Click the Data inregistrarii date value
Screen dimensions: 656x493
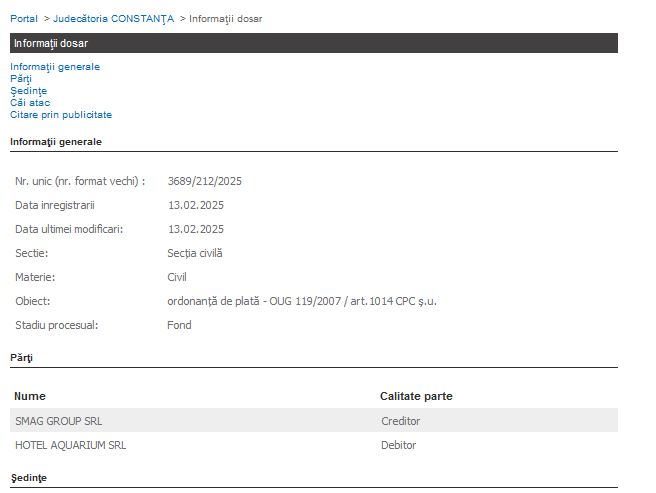point(195,205)
